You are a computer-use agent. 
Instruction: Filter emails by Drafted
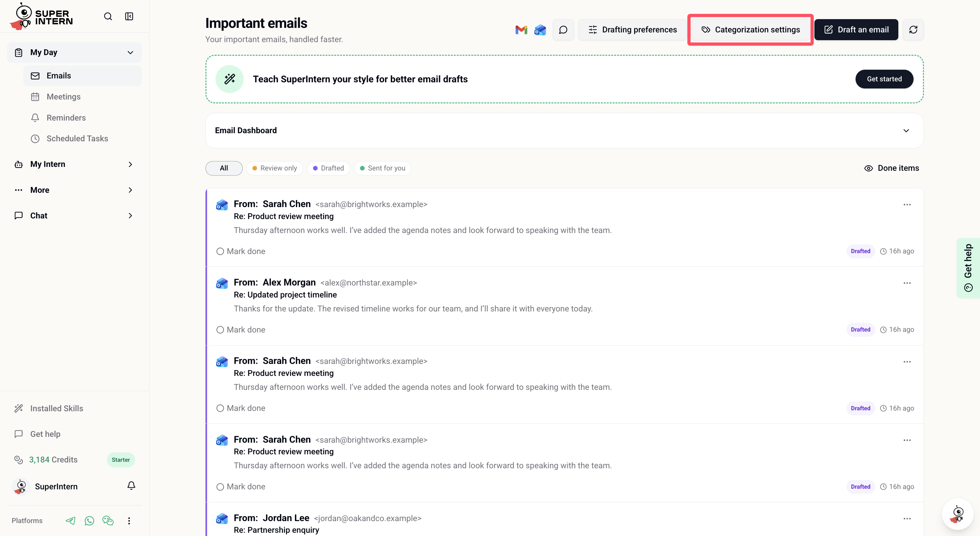tap(328, 168)
